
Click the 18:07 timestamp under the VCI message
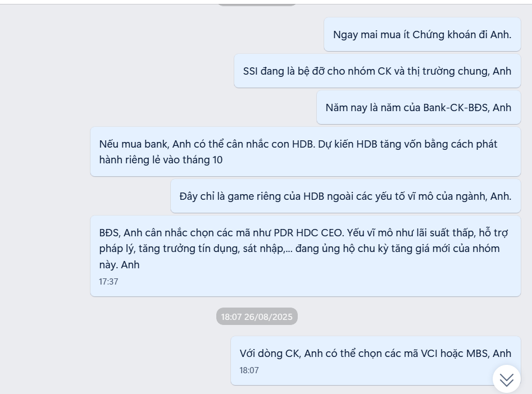249,370
